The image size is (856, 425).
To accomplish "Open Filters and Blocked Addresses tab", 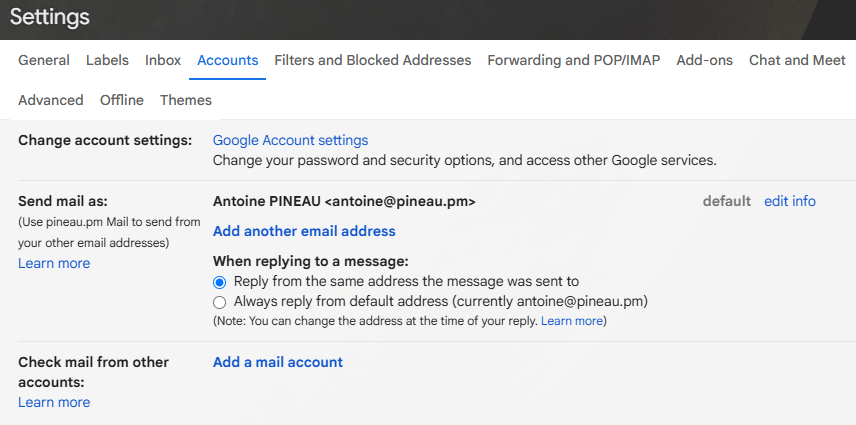I will coord(373,60).
